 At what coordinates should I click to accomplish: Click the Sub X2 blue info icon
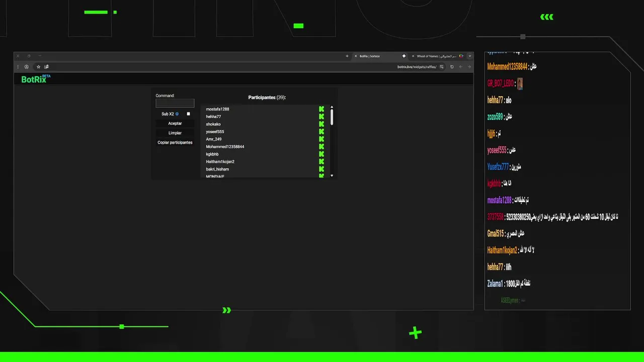click(x=177, y=114)
